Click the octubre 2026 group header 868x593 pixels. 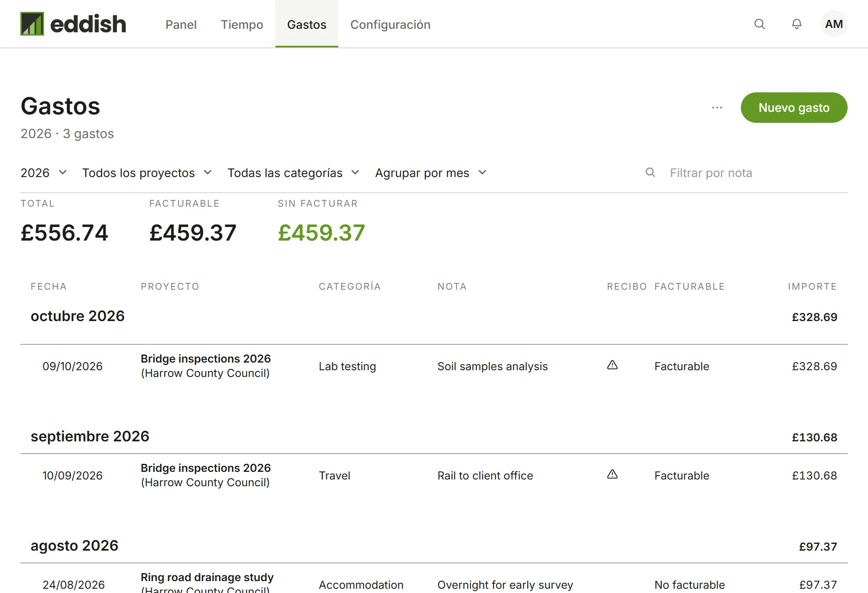tap(78, 316)
